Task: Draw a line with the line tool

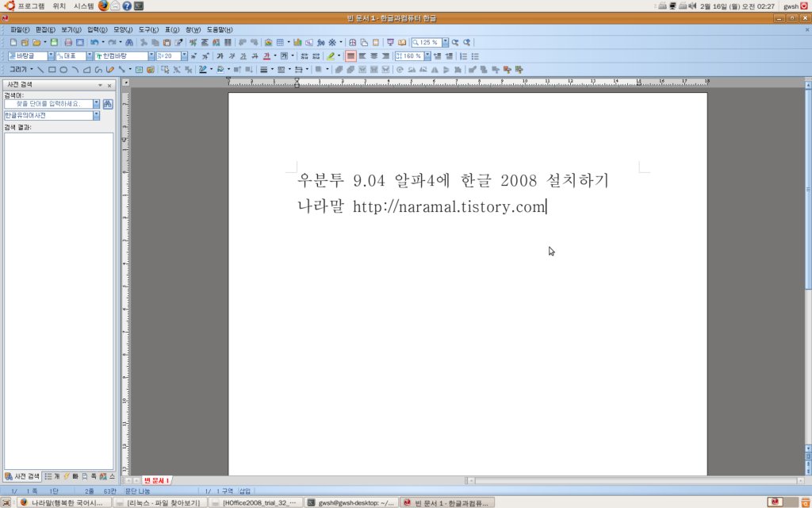Action: click(40, 70)
